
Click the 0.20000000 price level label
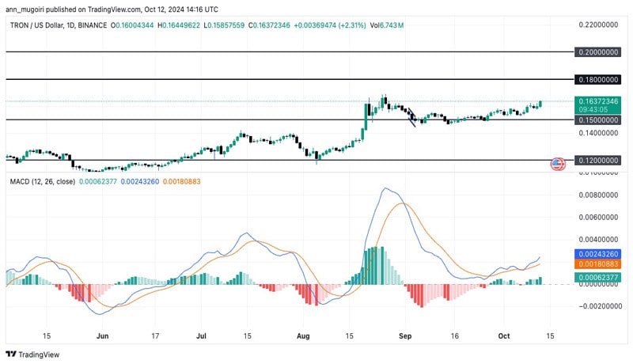click(x=598, y=52)
